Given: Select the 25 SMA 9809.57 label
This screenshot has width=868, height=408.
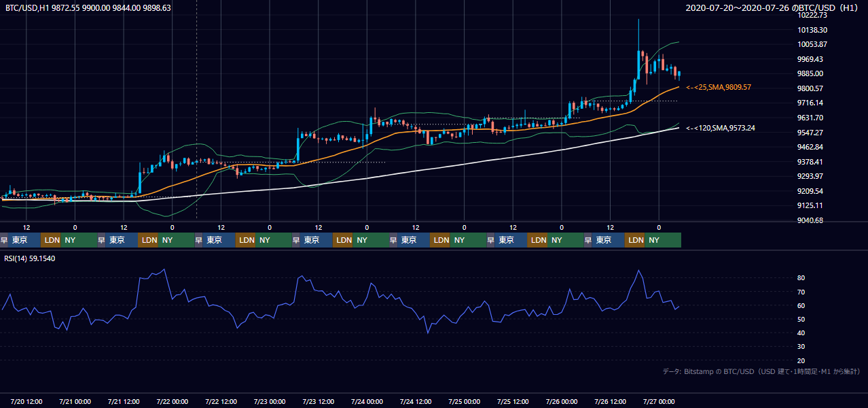Looking at the screenshot, I should (719, 88).
